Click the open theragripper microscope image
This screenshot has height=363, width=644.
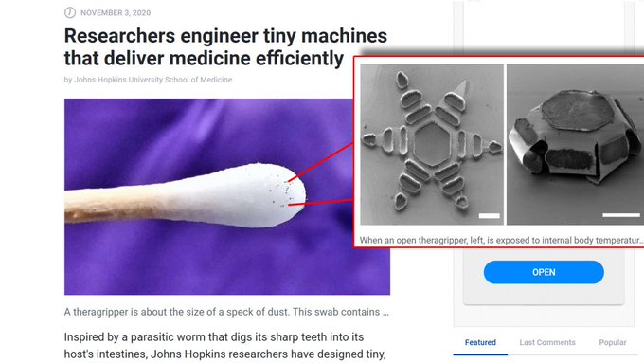pyautogui.click(x=432, y=144)
